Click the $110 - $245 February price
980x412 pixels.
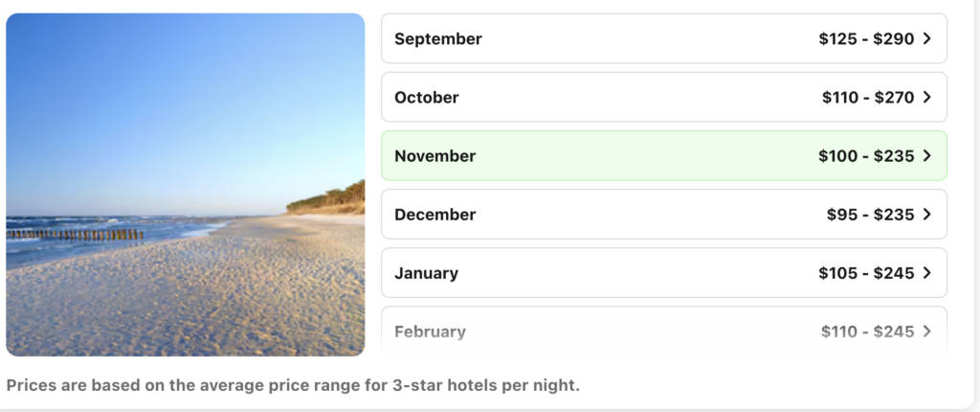(868, 332)
